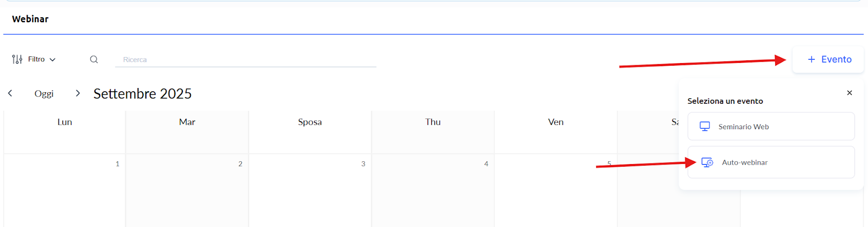Select the Seminario Web option
The image size is (868, 227).
(770, 127)
